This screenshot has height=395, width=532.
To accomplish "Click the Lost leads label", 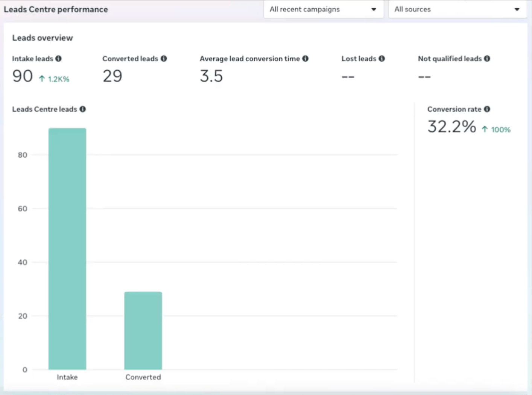I will coord(359,59).
